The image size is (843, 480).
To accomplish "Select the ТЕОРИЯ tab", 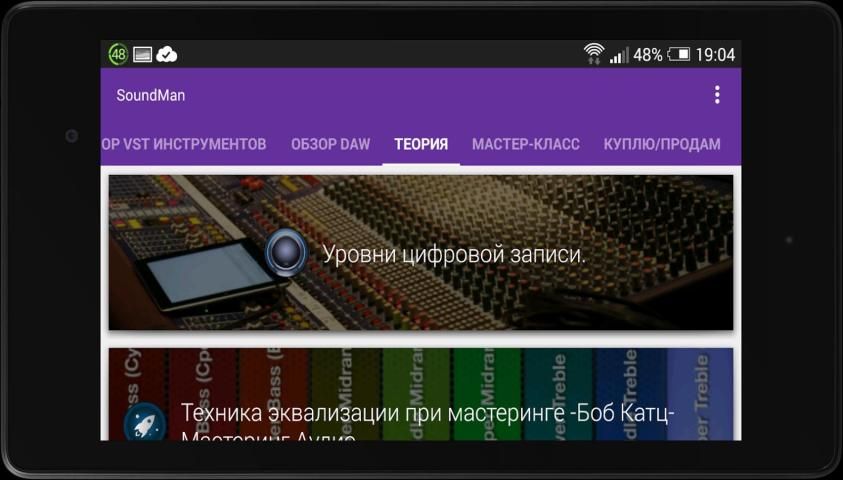I will 421,144.
